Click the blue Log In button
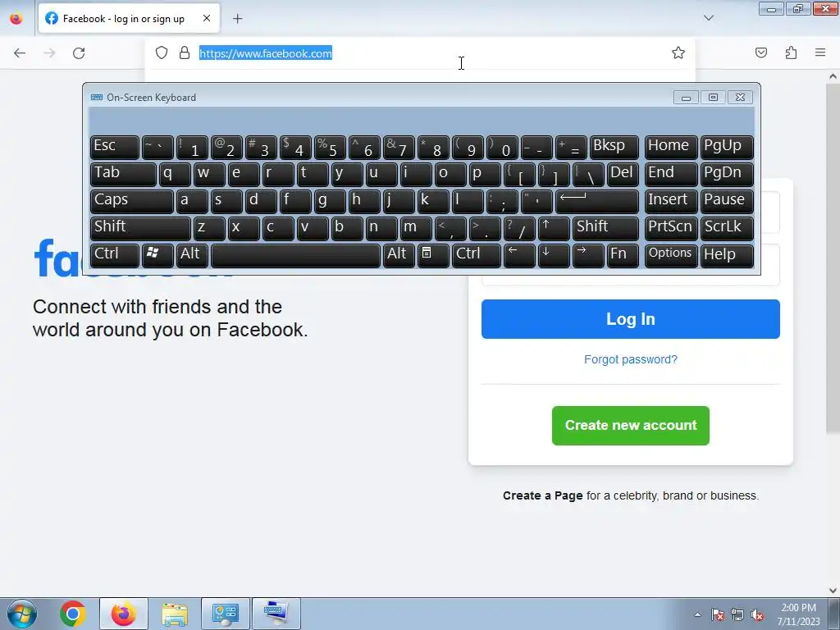The height and width of the screenshot is (630, 840). click(x=631, y=319)
